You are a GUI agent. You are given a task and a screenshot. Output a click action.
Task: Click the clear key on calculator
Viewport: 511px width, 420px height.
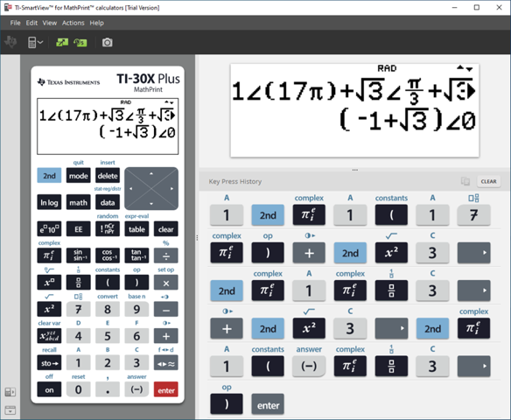pos(166,229)
